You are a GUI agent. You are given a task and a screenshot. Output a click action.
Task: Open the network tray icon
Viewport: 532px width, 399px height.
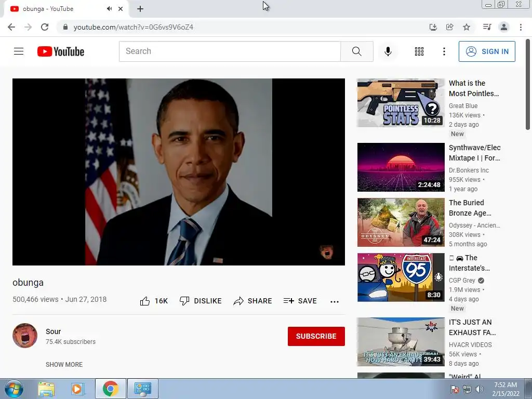click(x=467, y=389)
